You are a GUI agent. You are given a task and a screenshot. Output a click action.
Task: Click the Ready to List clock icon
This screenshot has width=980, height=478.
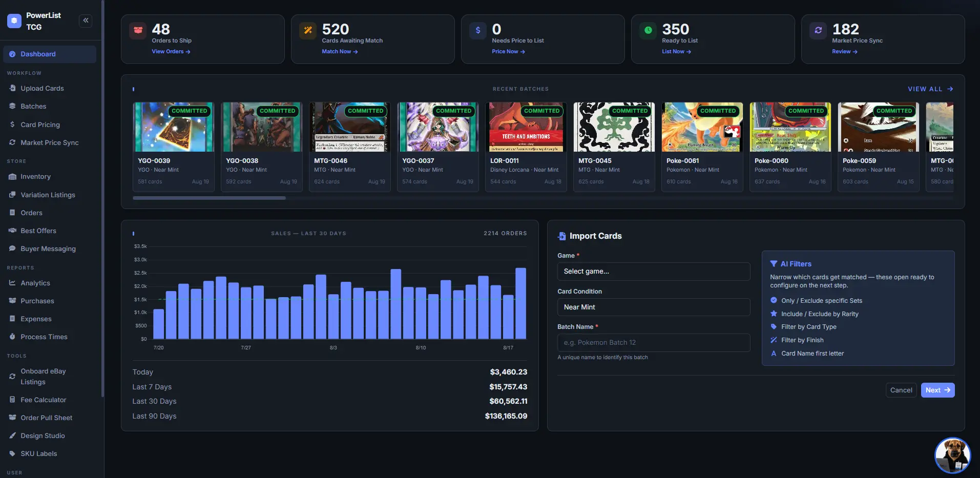[x=648, y=30]
